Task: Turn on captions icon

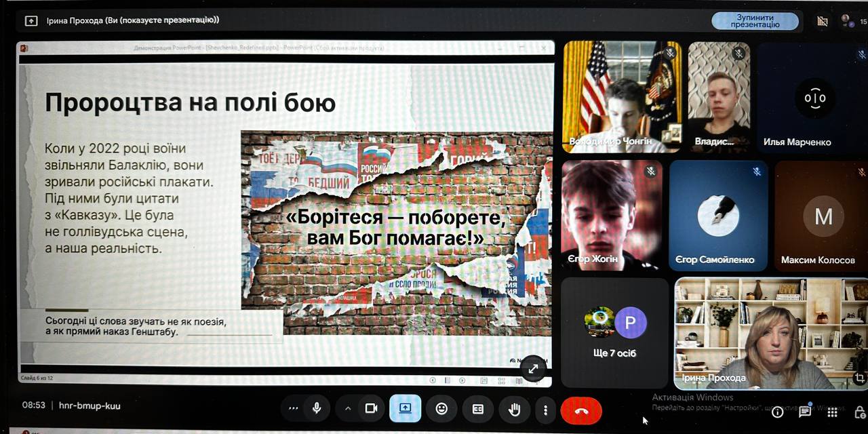Action: click(478, 409)
